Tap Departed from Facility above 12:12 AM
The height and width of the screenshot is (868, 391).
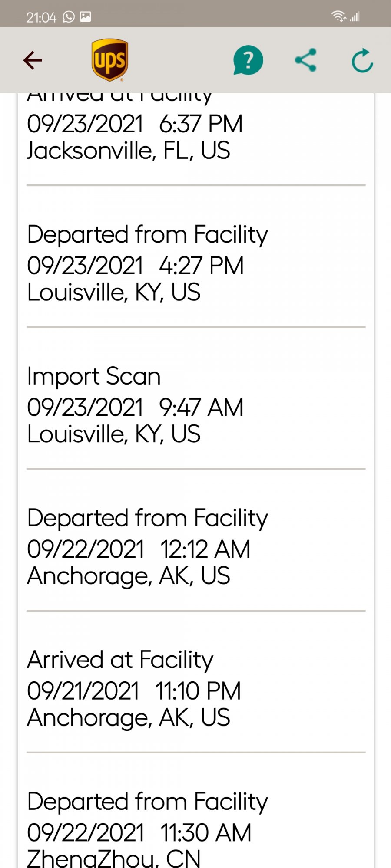point(147,518)
